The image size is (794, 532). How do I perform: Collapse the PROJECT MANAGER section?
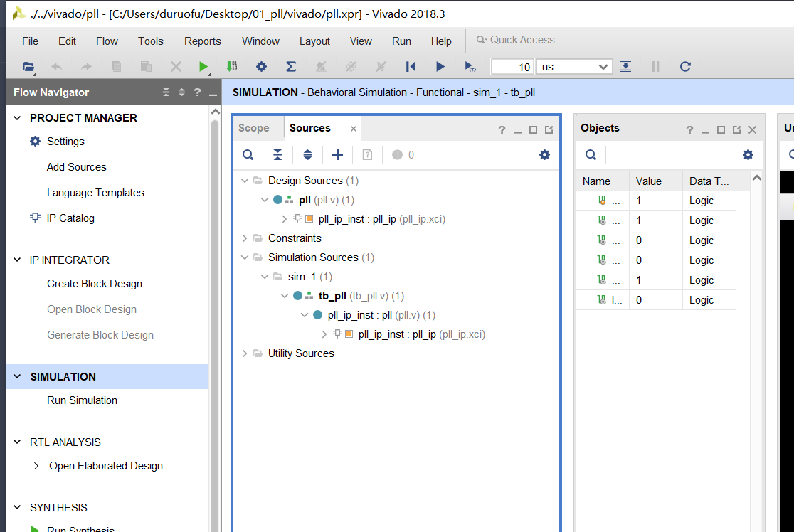18,118
